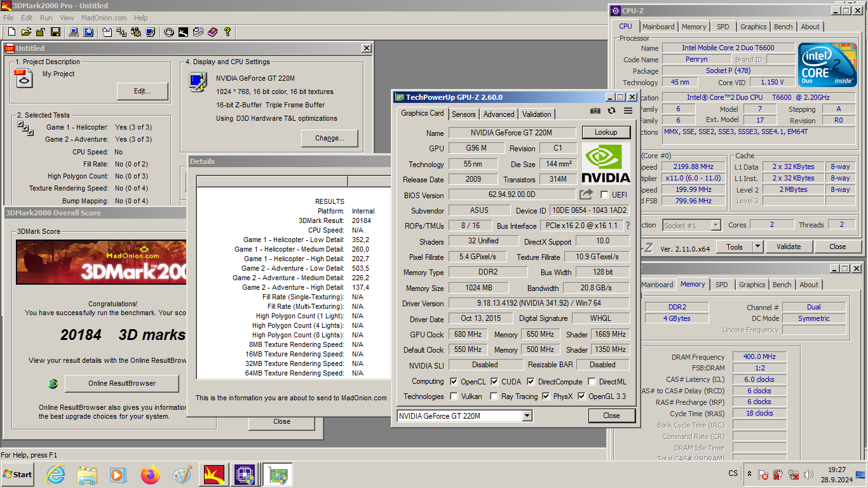Click the yellow question mark toolbar icon
Viewport: 868px width, 488px height.
point(227,32)
